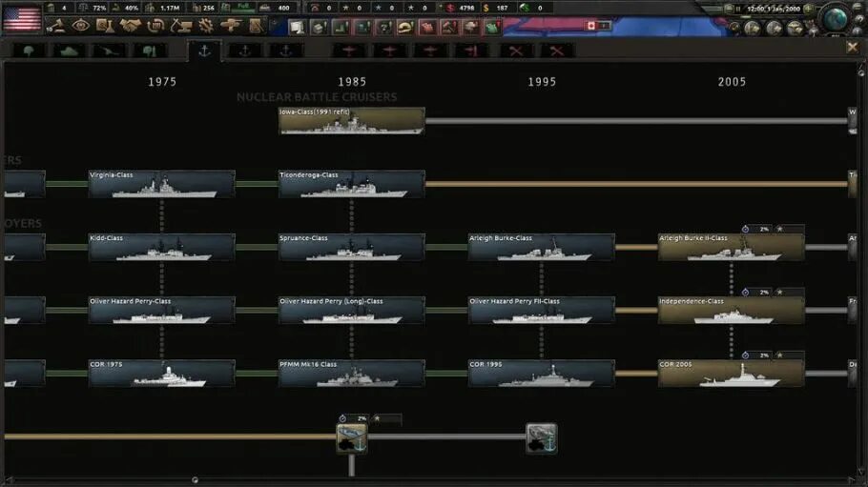Open the diplomacy handshake icon
Screen dimensions: 868x487
click(131, 26)
